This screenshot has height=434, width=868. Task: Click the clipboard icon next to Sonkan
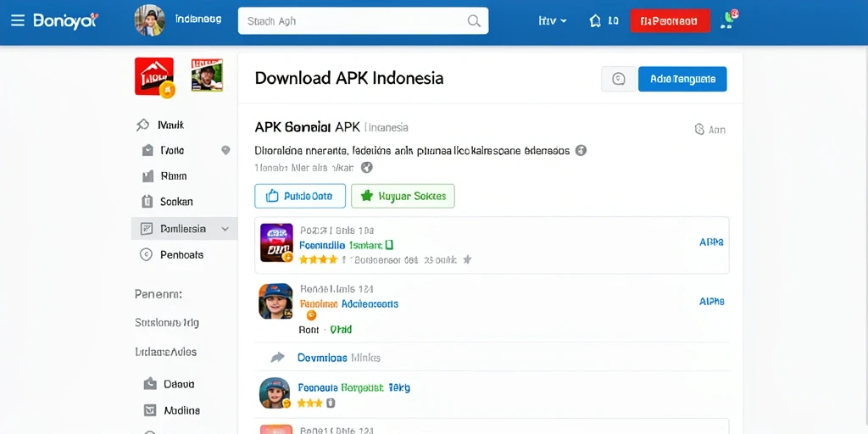click(x=147, y=202)
